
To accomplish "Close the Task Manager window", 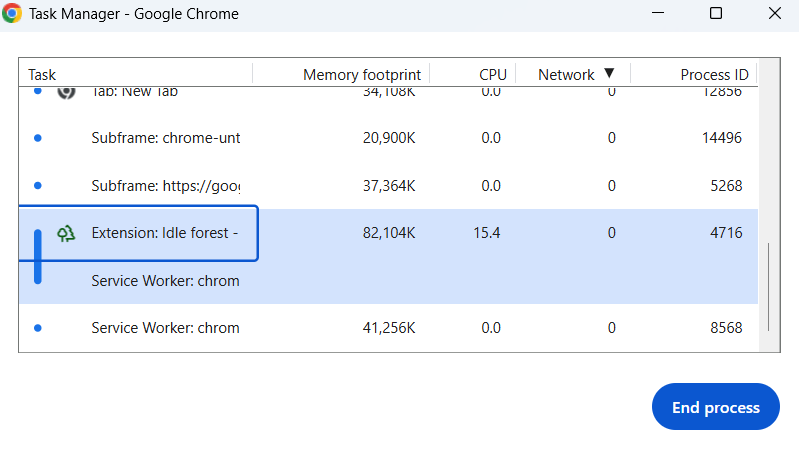I will [774, 14].
